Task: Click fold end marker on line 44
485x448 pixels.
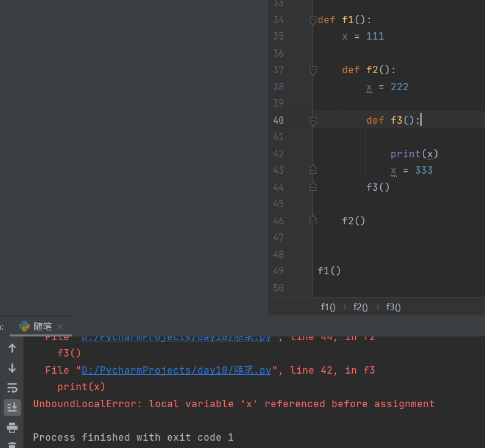Action: tap(313, 187)
